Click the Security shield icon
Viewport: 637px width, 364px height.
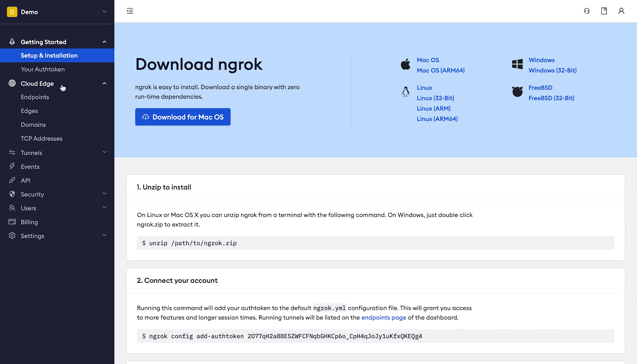coord(12,194)
